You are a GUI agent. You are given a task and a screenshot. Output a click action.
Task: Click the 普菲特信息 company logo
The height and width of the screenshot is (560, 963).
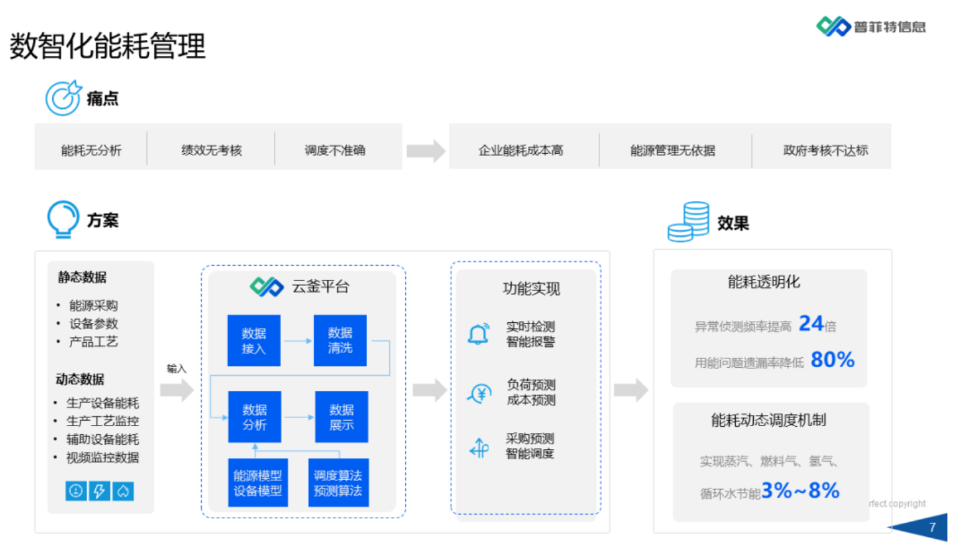point(870,27)
